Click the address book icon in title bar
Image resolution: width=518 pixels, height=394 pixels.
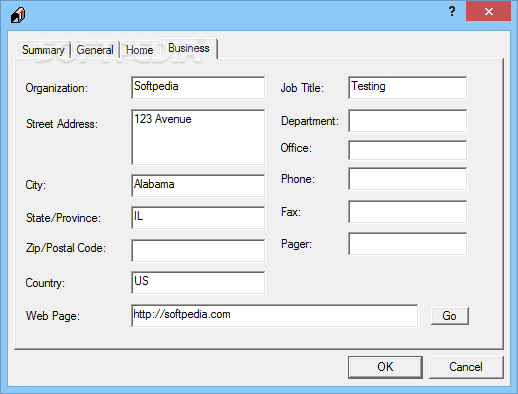click(x=18, y=15)
